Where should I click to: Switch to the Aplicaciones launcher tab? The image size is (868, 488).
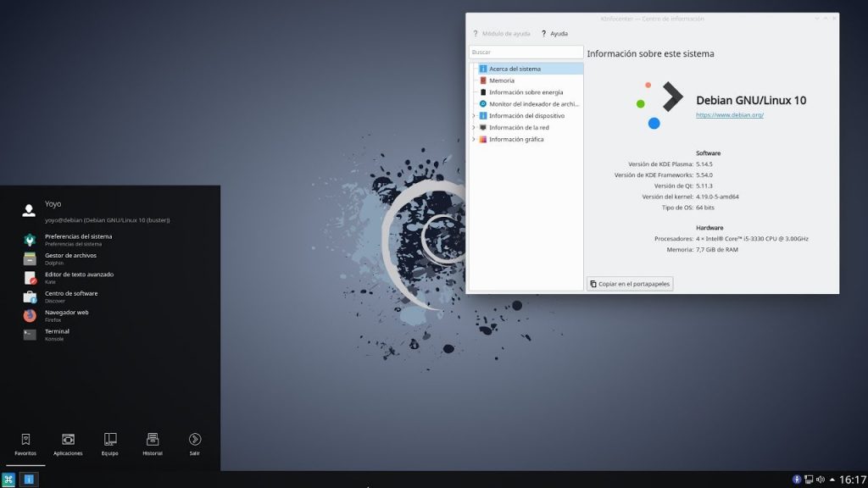68,444
